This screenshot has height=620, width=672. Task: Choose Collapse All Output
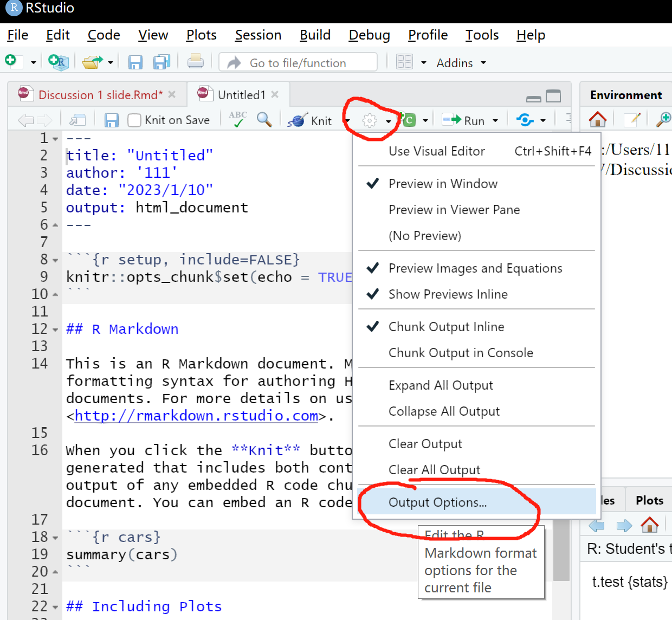tap(477, 411)
